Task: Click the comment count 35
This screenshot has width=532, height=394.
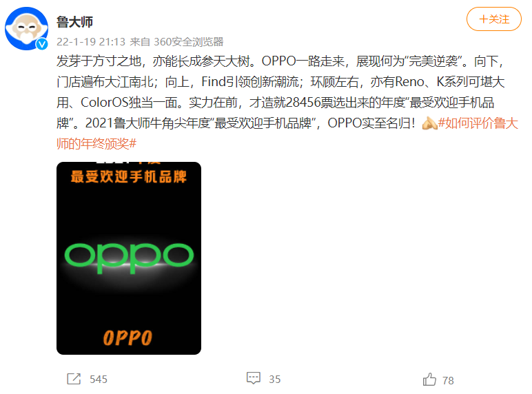Action: pyautogui.click(x=275, y=379)
